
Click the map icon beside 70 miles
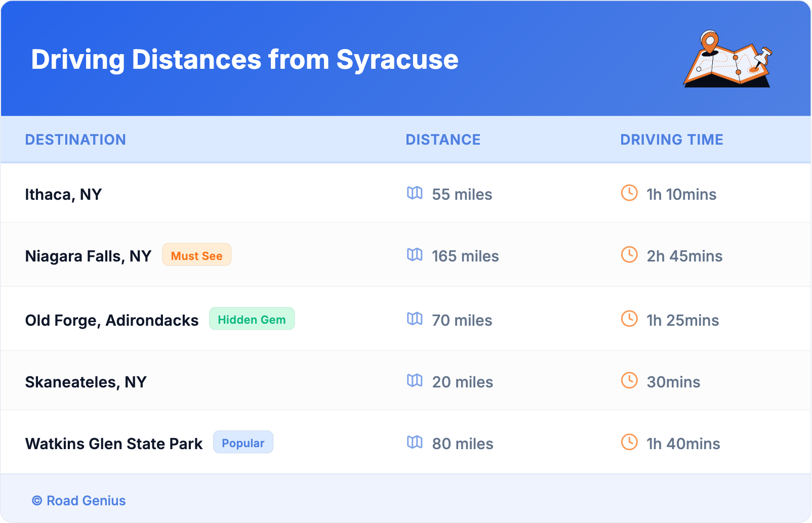click(415, 319)
